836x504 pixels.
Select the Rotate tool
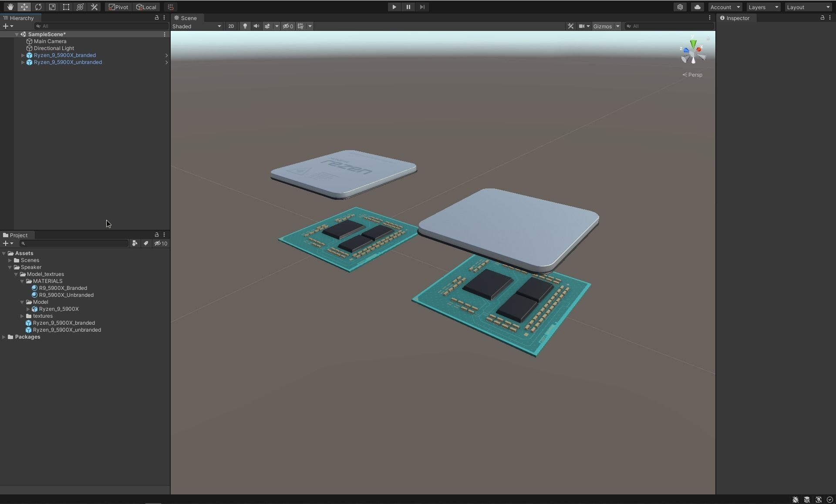click(x=38, y=7)
